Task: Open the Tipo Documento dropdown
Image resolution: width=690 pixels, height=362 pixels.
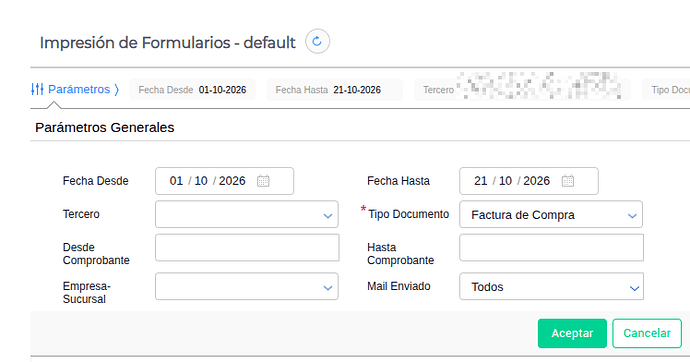Action: pyautogui.click(x=551, y=215)
